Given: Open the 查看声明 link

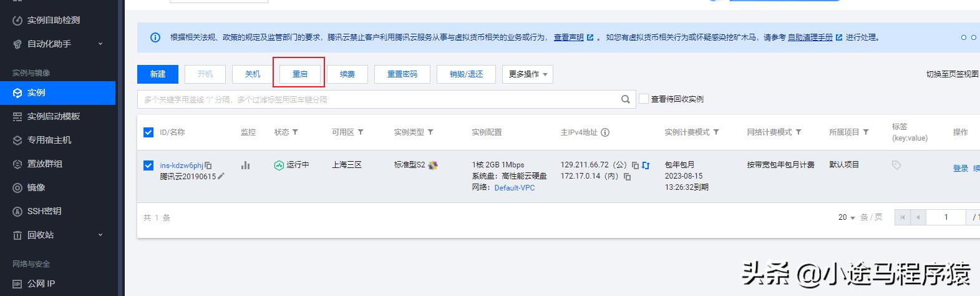Looking at the screenshot, I should (x=568, y=37).
